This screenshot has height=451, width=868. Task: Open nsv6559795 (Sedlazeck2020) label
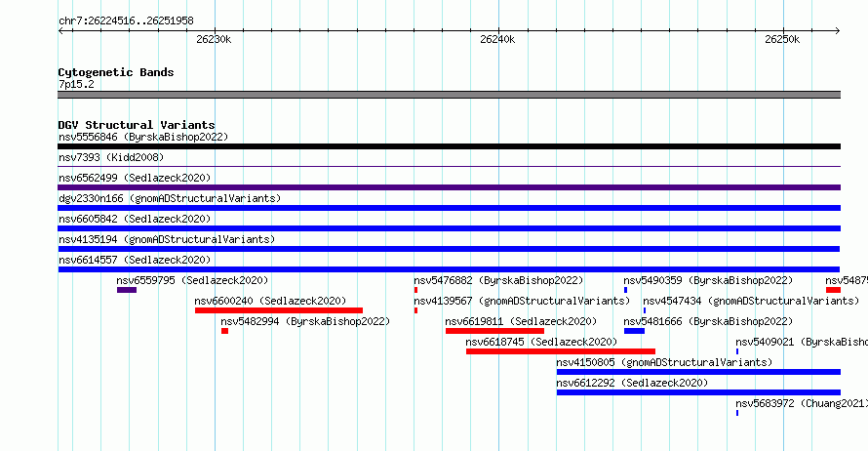coord(192,280)
